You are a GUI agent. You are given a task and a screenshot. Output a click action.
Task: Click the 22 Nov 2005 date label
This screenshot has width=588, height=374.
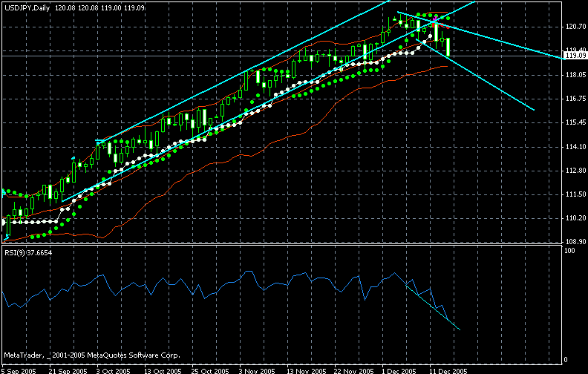pyautogui.click(x=353, y=371)
